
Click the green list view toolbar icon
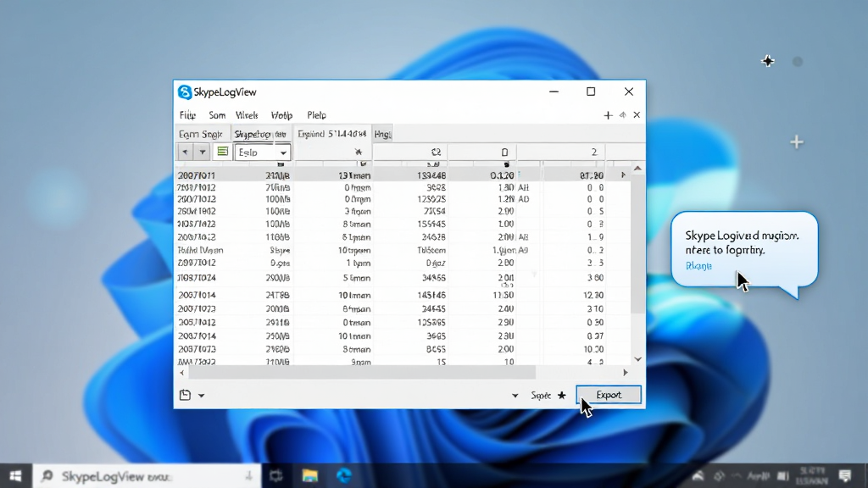coord(223,152)
